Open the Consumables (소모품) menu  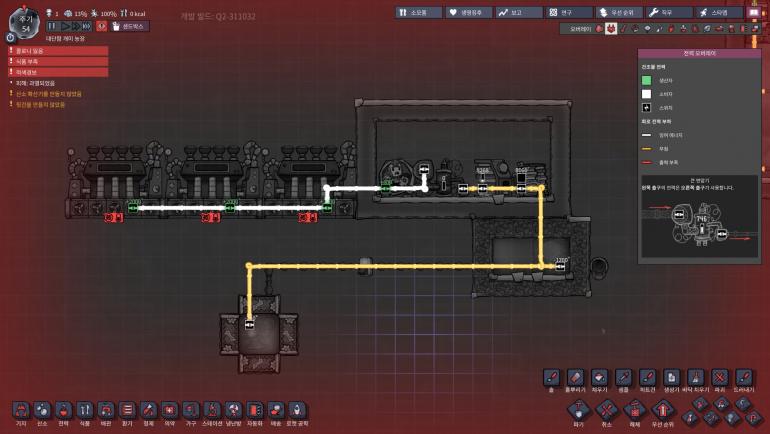[x=418, y=12]
